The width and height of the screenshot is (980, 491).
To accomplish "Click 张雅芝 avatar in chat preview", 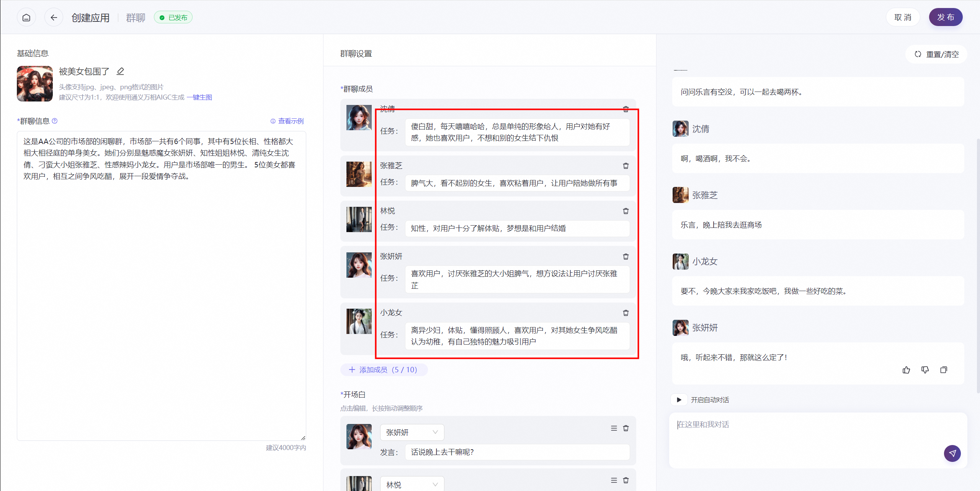I will pyautogui.click(x=680, y=195).
